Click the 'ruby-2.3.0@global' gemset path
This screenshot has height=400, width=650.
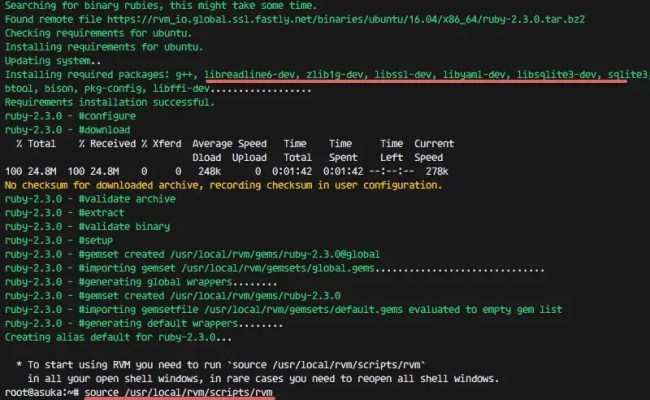tap(275, 254)
